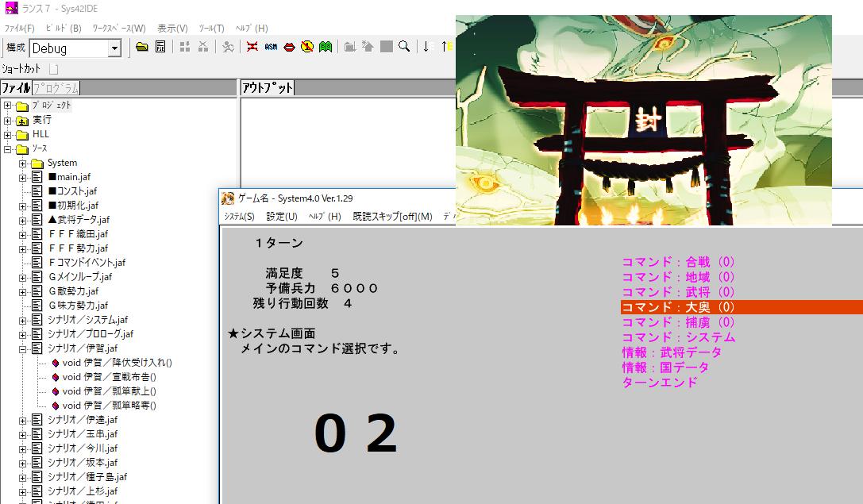Open the Debug configuration dropdown
863x504 pixels.
click(x=114, y=48)
